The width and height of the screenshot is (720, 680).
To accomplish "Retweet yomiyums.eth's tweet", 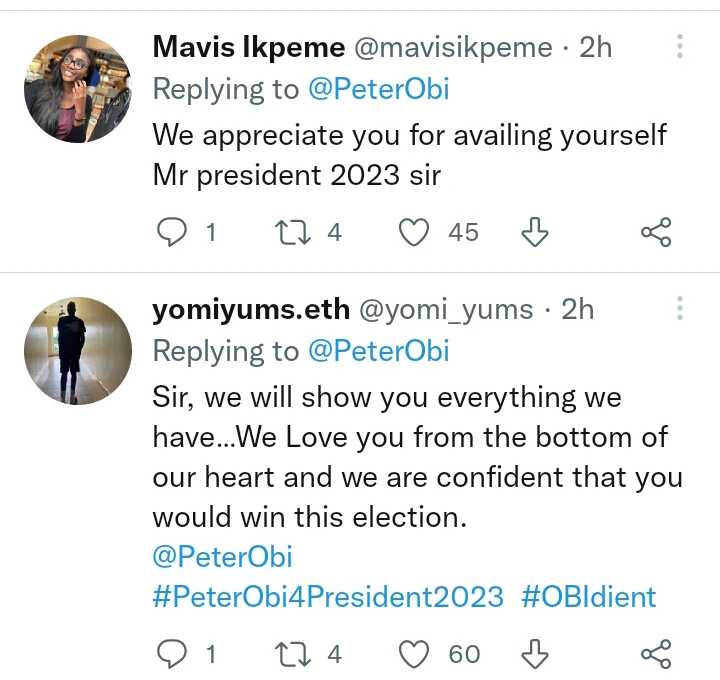I will pyautogui.click(x=294, y=655).
